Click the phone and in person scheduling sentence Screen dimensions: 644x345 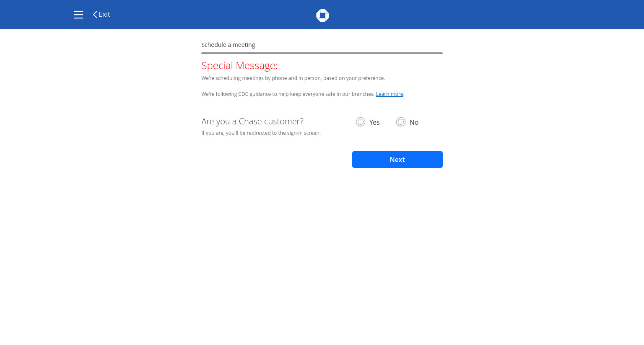point(293,78)
